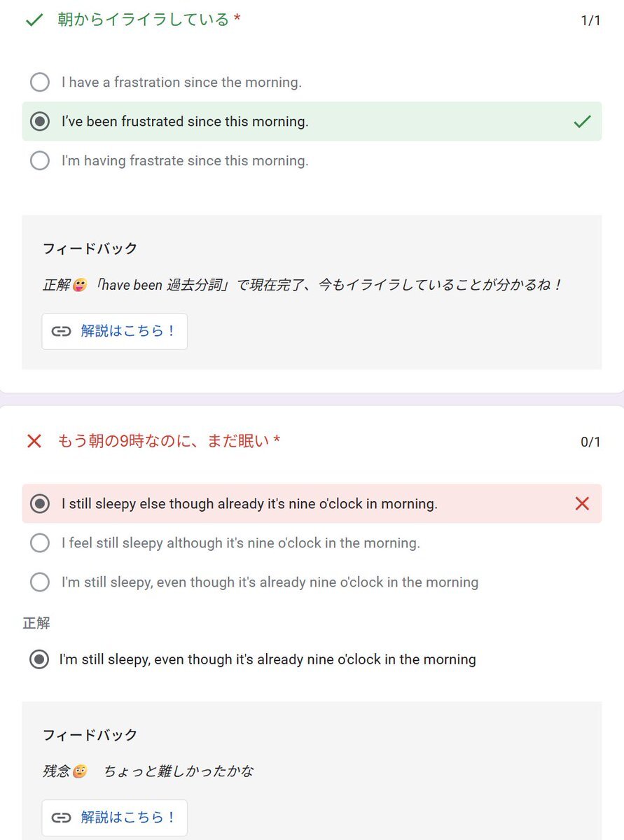Select unselected "I'm still sleepy, even though" option
Image resolution: width=624 pixels, height=840 pixels.
40,582
